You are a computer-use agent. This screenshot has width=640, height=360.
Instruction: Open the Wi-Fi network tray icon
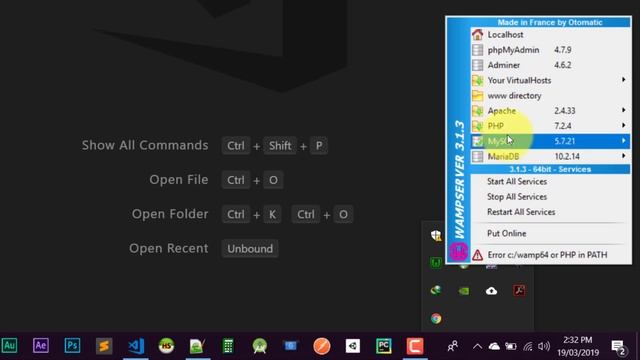click(528, 347)
